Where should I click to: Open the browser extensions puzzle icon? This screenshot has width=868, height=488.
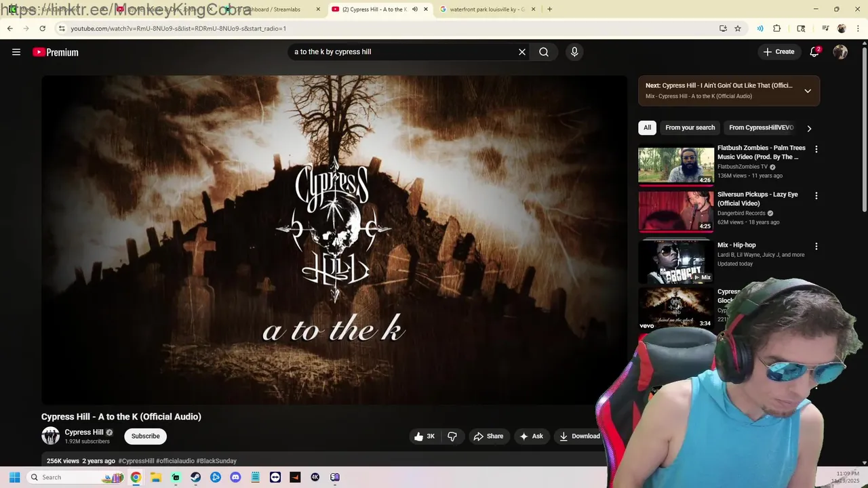[777, 28]
